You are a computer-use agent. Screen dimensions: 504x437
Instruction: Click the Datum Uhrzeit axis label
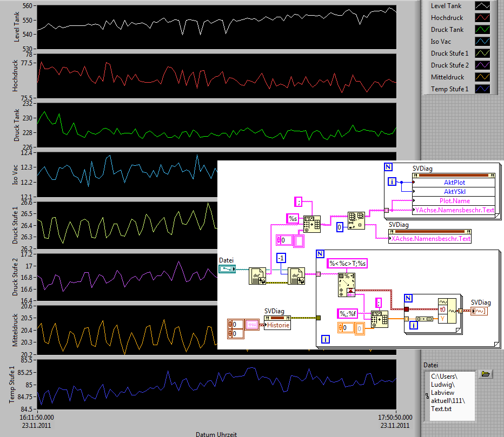coord(216,434)
